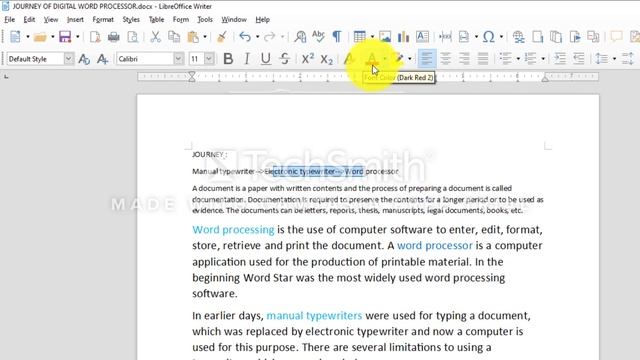Open the Undo history dropdown arrow
The height and width of the screenshot is (360, 640).
[257, 37]
